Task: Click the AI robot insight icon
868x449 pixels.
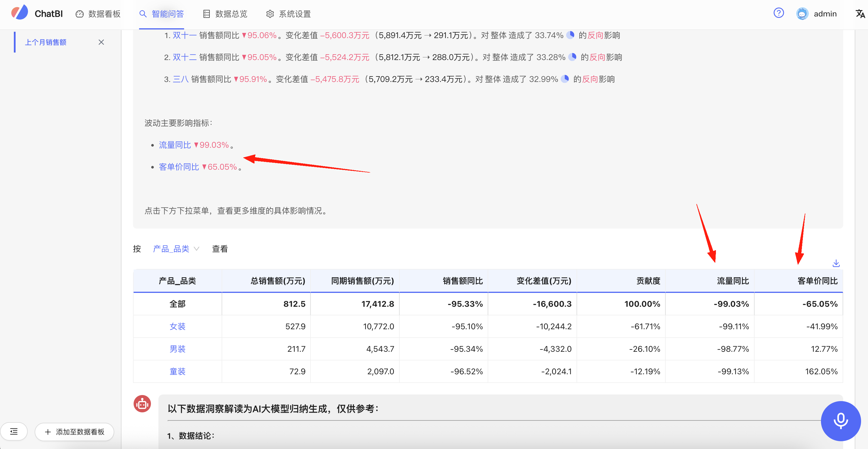Action: pyautogui.click(x=142, y=404)
